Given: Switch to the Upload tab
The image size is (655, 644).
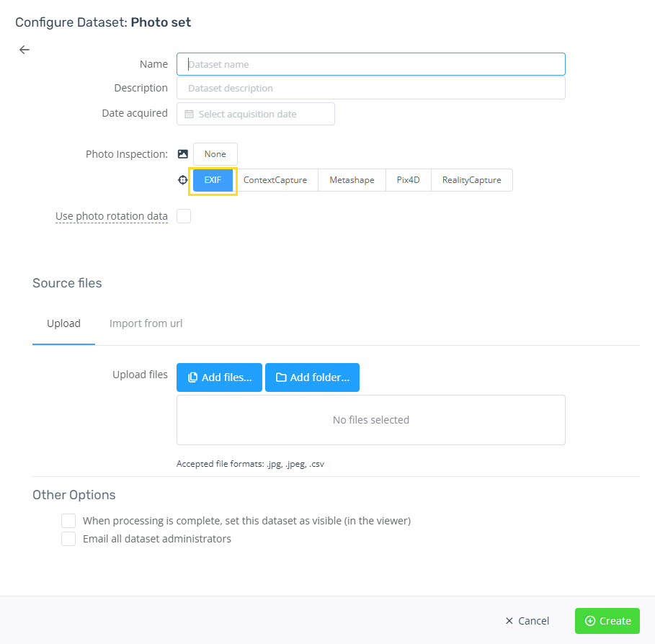Looking at the screenshot, I should (x=63, y=323).
